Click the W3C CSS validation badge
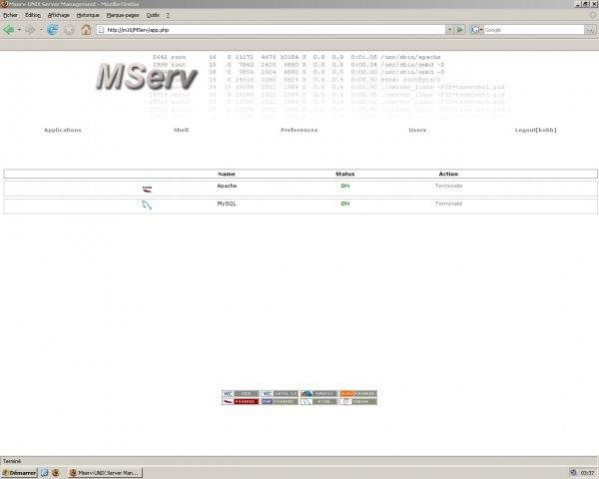 click(240, 393)
